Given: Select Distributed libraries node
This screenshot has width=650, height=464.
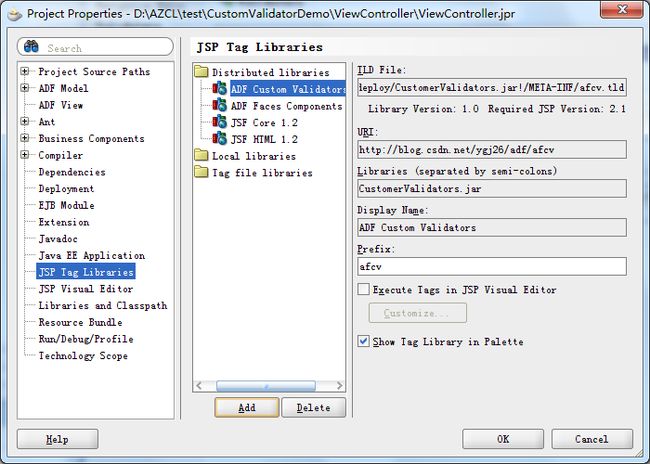Looking at the screenshot, I should click(271, 73).
